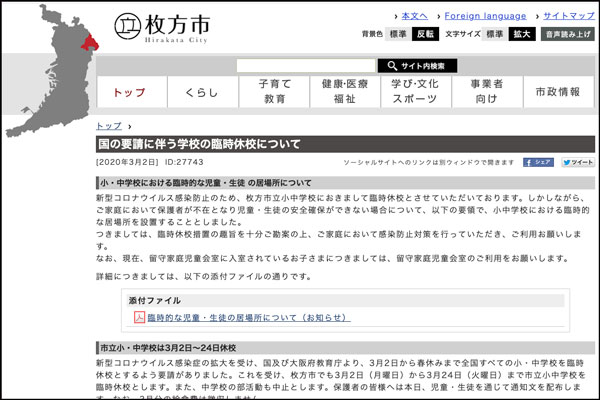Open the くらし navigation menu
The height and width of the screenshot is (400, 600).
click(202, 92)
